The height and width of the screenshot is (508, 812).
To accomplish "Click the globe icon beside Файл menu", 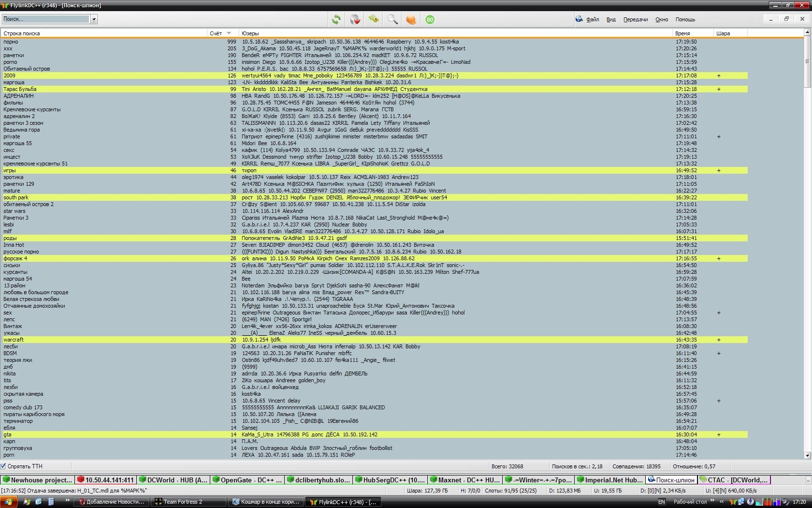I will [x=579, y=19].
